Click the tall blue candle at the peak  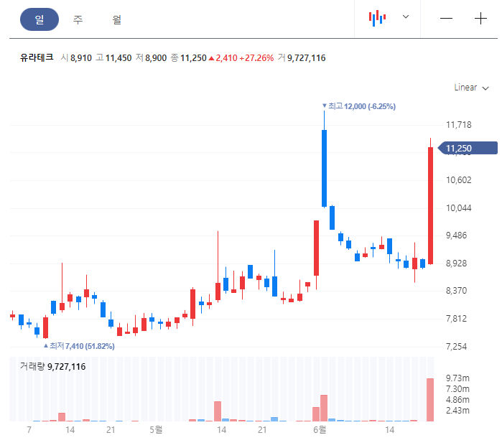coord(324,168)
